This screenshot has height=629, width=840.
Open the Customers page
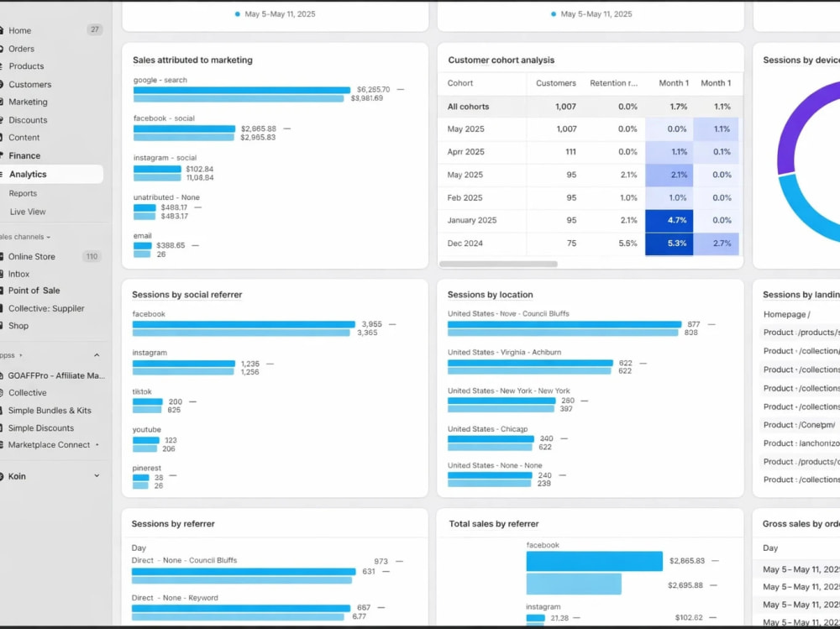pyautogui.click(x=29, y=85)
